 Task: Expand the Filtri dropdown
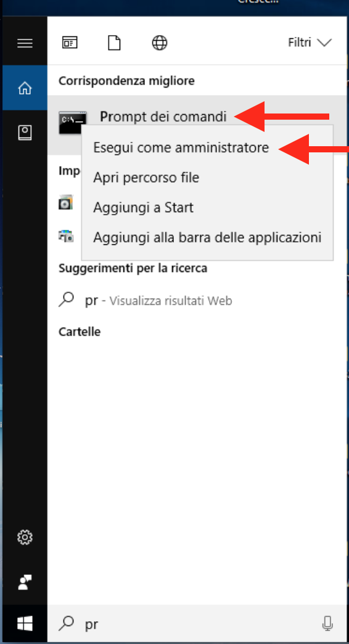point(310,43)
